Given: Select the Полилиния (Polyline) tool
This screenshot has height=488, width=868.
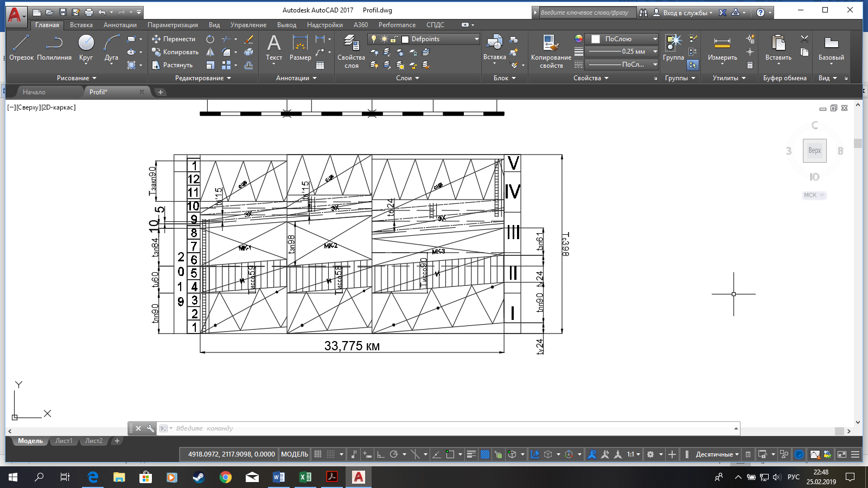Looking at the screenshot, I should click(54, 48).
